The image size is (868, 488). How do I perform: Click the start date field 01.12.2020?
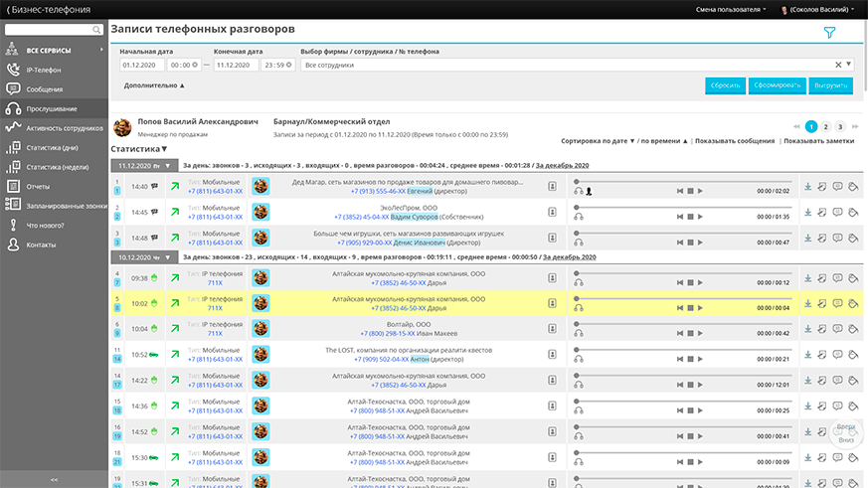142,65
